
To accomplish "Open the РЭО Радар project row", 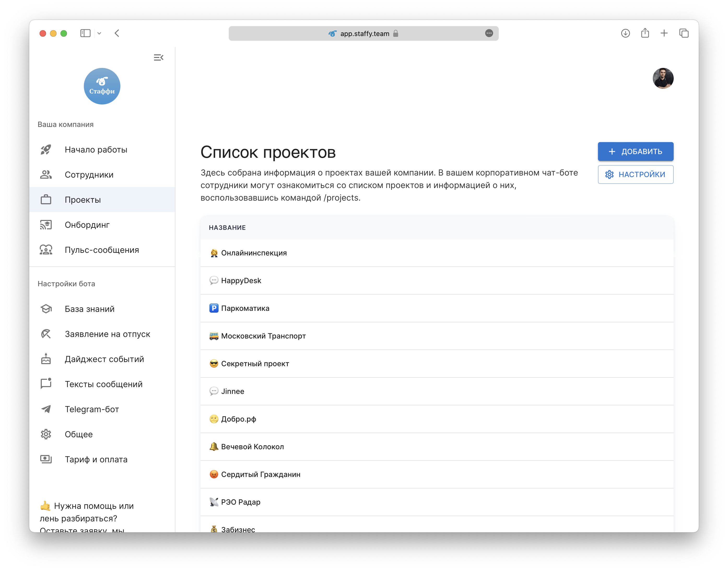I will point(437,502).
